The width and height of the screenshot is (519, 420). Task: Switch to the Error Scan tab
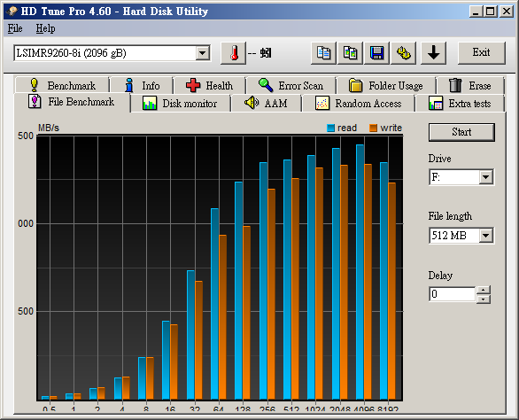click(290, 85)
